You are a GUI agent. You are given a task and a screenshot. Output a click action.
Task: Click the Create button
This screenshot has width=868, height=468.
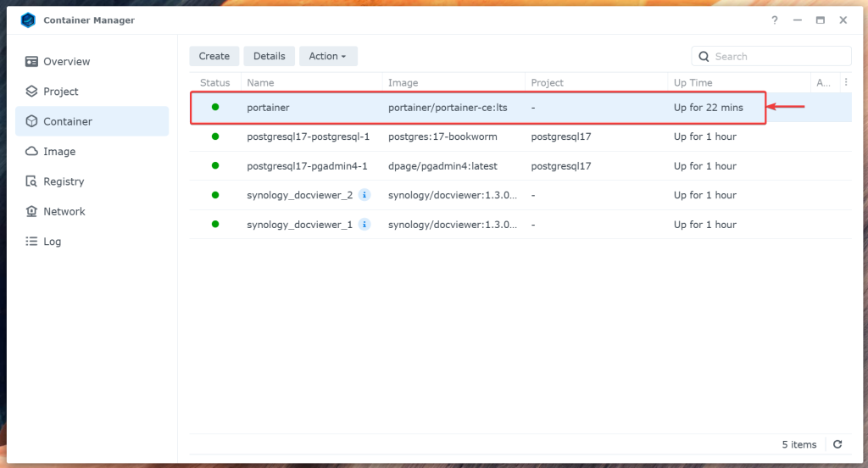point(214,56)
